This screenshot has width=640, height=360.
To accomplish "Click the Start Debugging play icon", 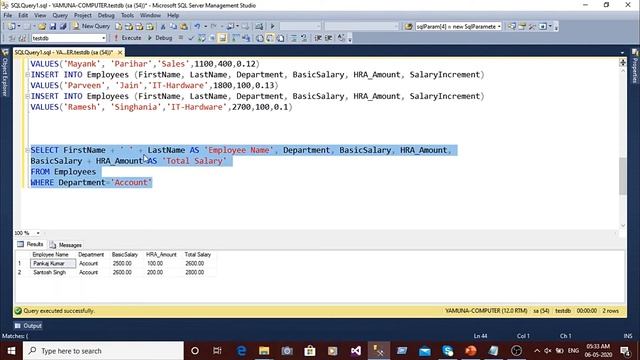I will pyautogui.click(x=273, y=27).
